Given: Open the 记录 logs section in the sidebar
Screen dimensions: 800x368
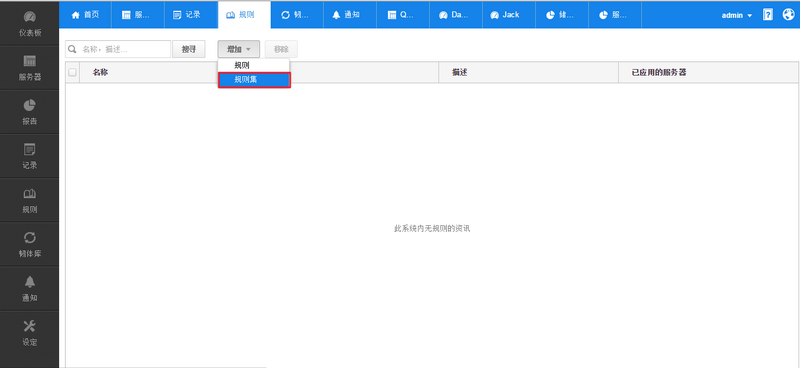Looking at the screenshot, I should click(x=30, y=156).
